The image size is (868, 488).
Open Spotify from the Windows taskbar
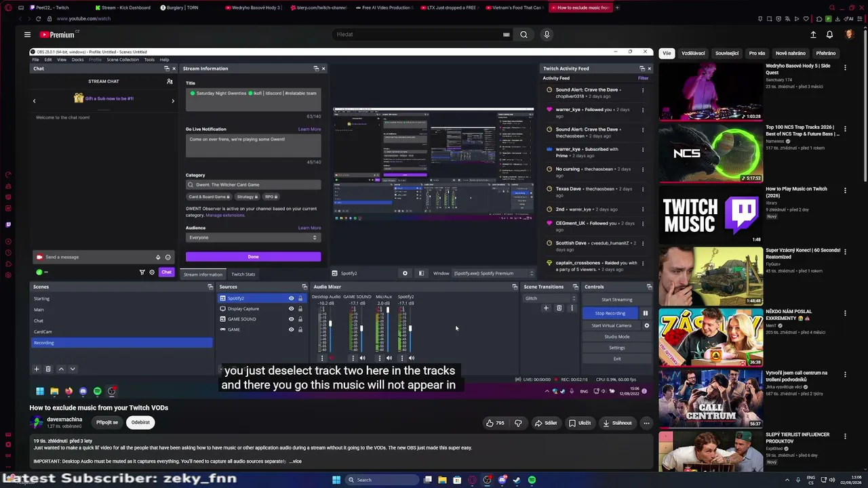(532, 480)
